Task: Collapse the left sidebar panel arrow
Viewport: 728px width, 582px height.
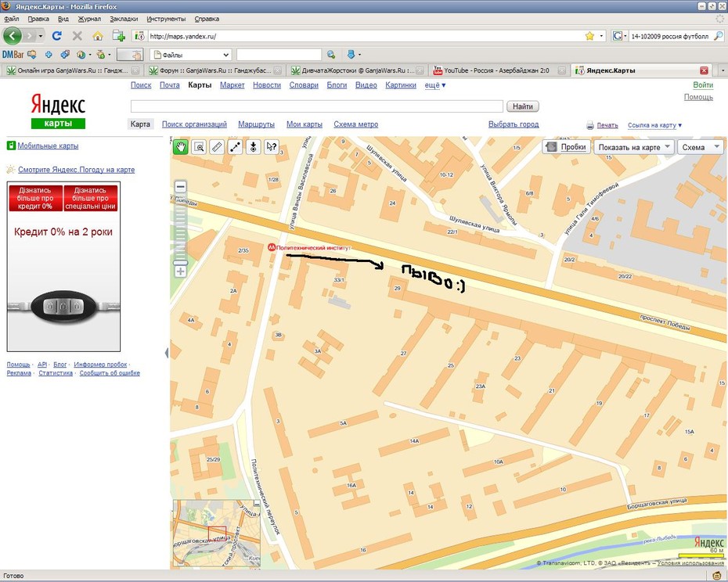Action: (167, 353)
